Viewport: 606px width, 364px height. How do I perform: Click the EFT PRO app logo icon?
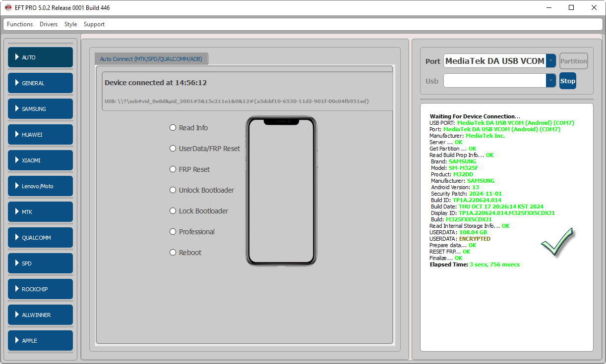coord(8,8)
